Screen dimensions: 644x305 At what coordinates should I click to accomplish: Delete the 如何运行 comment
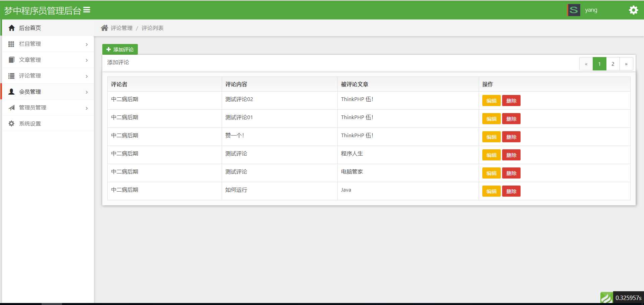click(511, 191)
